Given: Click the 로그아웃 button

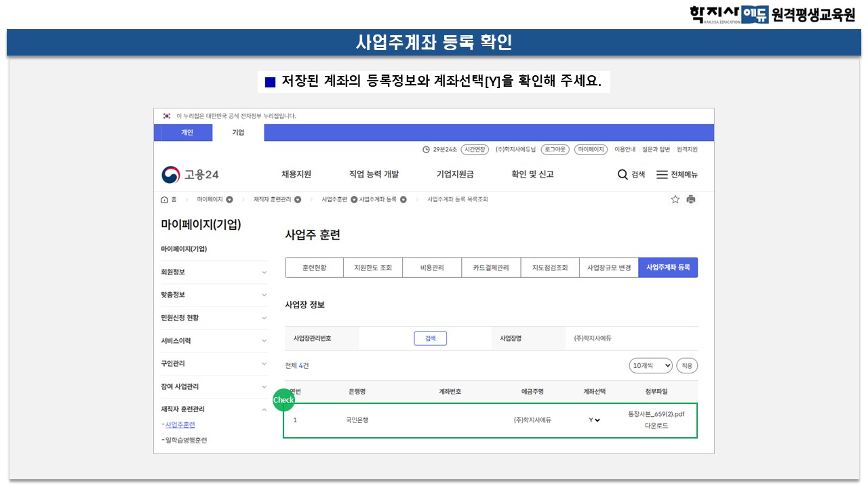Looking at the screenshot, I should [x=555, y=150].
